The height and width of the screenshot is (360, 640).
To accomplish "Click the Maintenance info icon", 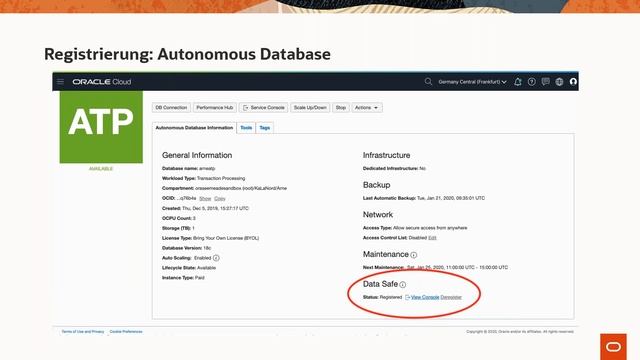I will point(413,255).
